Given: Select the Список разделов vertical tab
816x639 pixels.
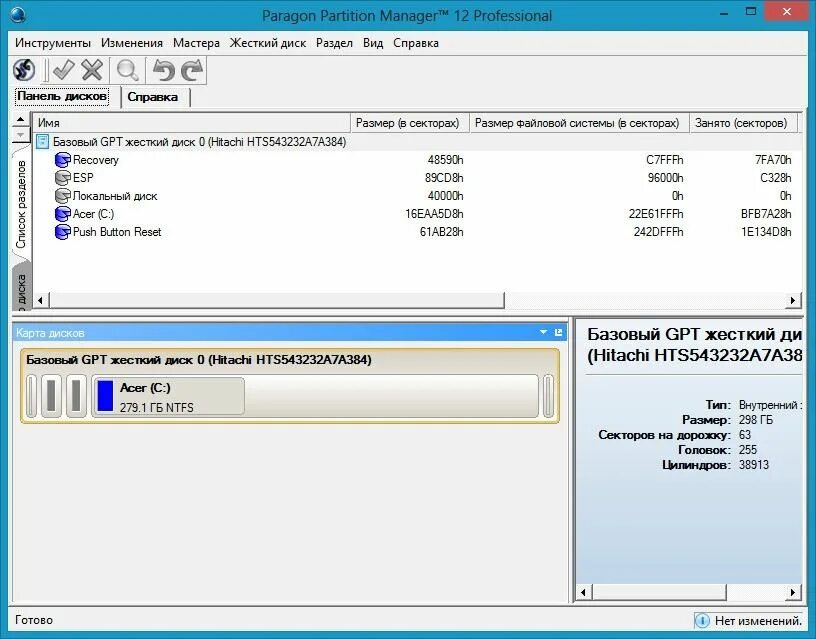Looking at the screenshot, I should [x=21, y=204].
